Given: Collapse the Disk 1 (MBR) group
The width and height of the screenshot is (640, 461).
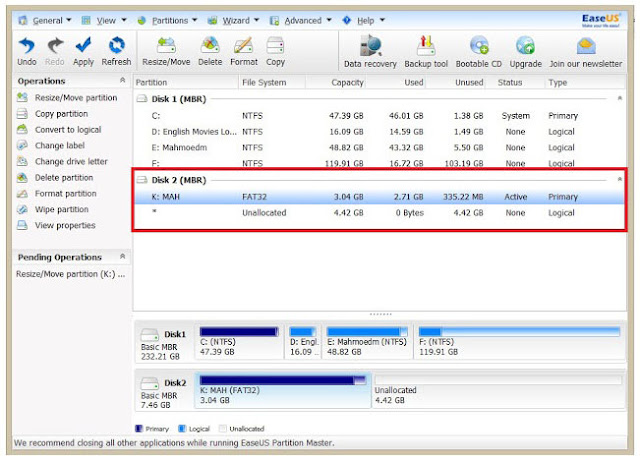Looking at the screenshot, I should point(620,98).
